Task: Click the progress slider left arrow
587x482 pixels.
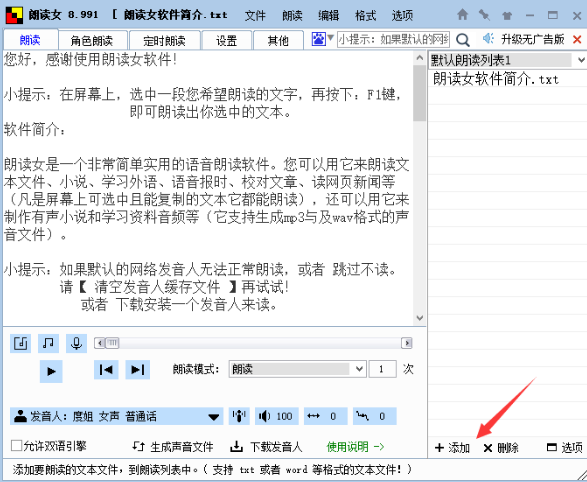Action: pyautogui.click(x=99, y=343)
